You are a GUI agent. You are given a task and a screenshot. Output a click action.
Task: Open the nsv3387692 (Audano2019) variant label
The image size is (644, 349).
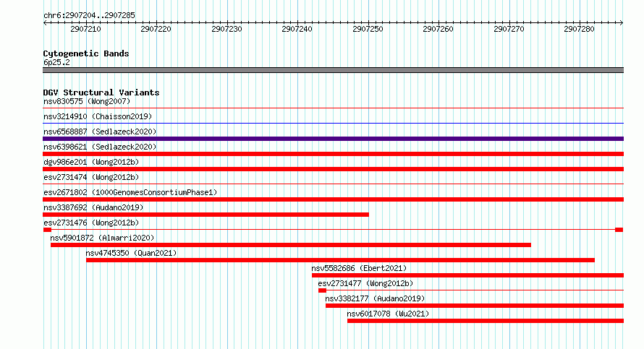pos(93,207)
